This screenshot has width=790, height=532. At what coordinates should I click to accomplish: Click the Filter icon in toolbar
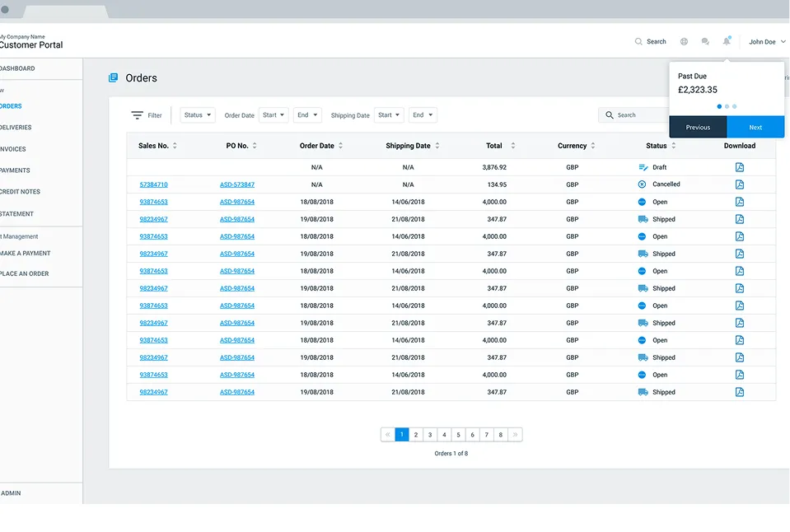[138, 115]
